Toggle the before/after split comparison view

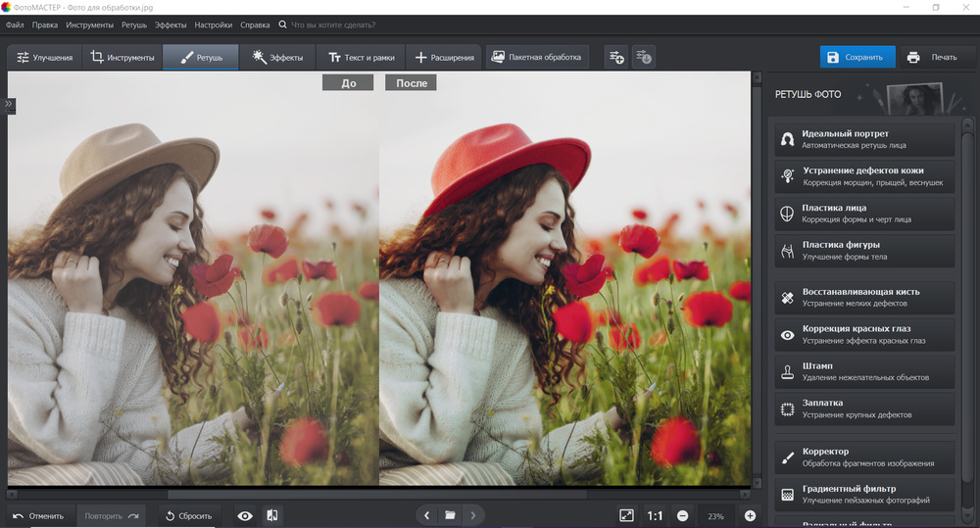pyautogui.click(x=272, y=515)
